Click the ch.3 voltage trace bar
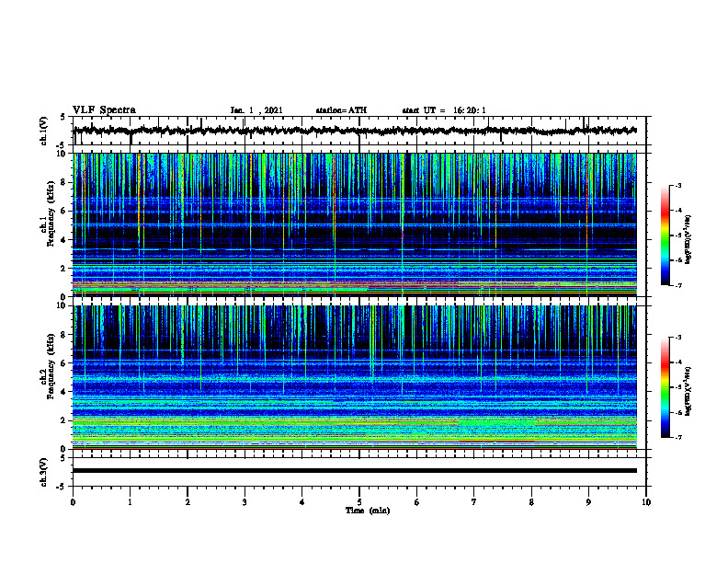This screenshot has width=728, height=563. tap(355, 471)
